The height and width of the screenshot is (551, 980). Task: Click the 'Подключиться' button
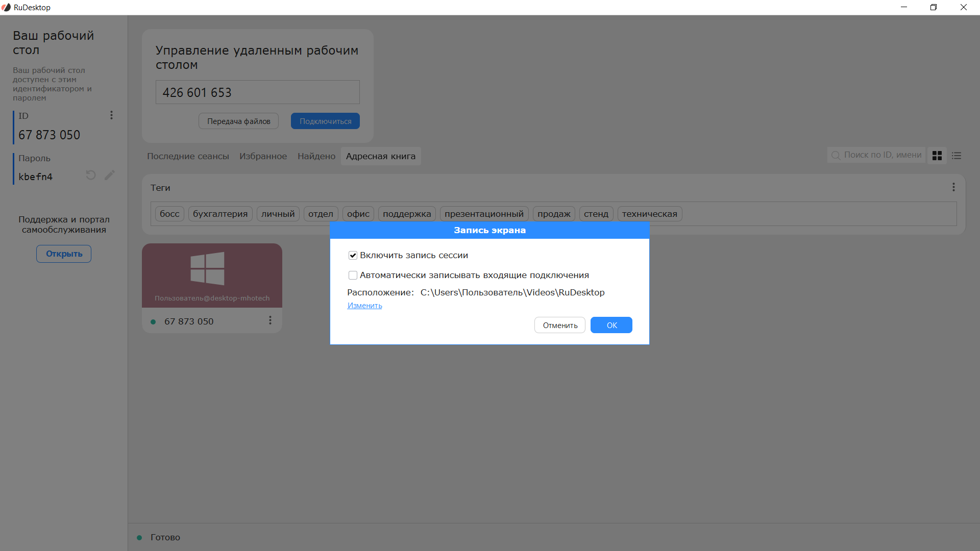pyautogui.click(x=325, y=121)
